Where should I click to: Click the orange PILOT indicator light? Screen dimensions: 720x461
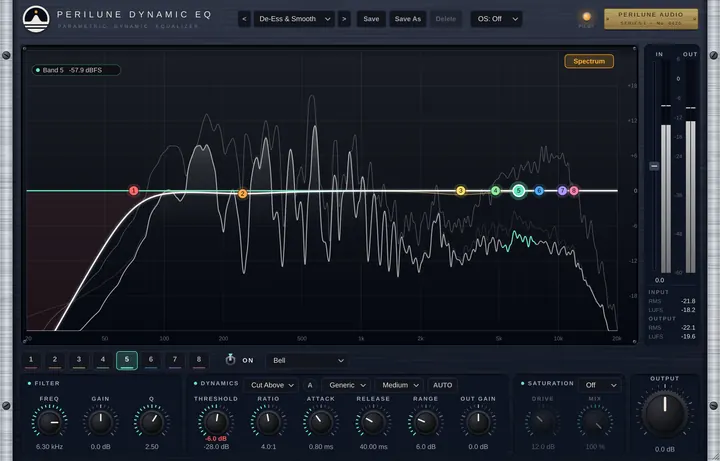point(586,17)
